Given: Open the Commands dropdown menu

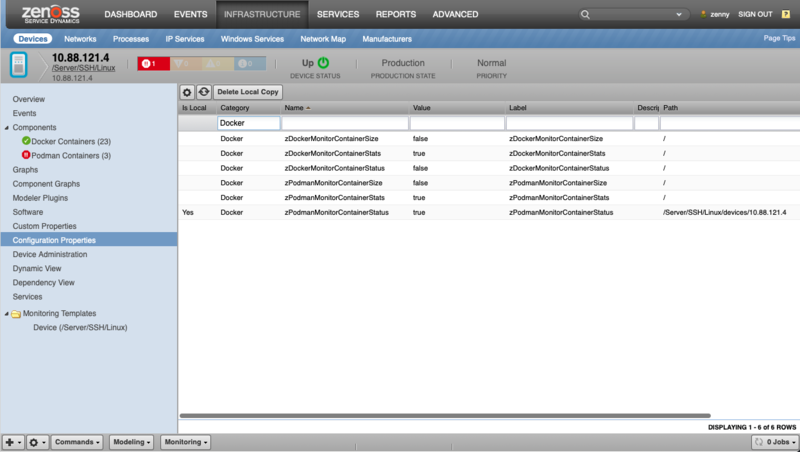Looking at the screenshot, I should 77,442.
